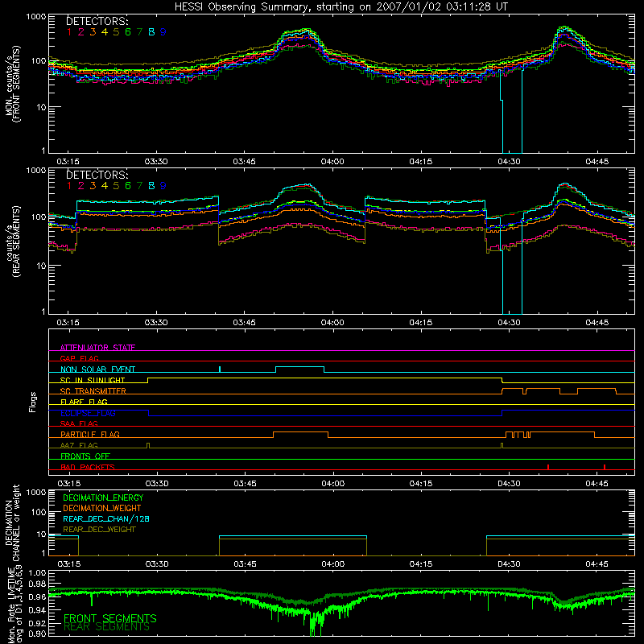Click the ECLIPSE_FLAG label
The width and height of the screenshot is (644, 644).
(x=88, y=413)
